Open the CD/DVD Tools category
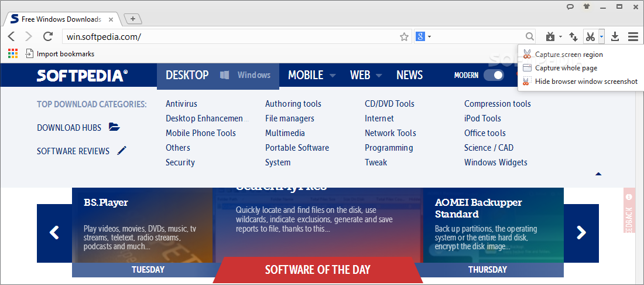644x285 pixels. 389,104
